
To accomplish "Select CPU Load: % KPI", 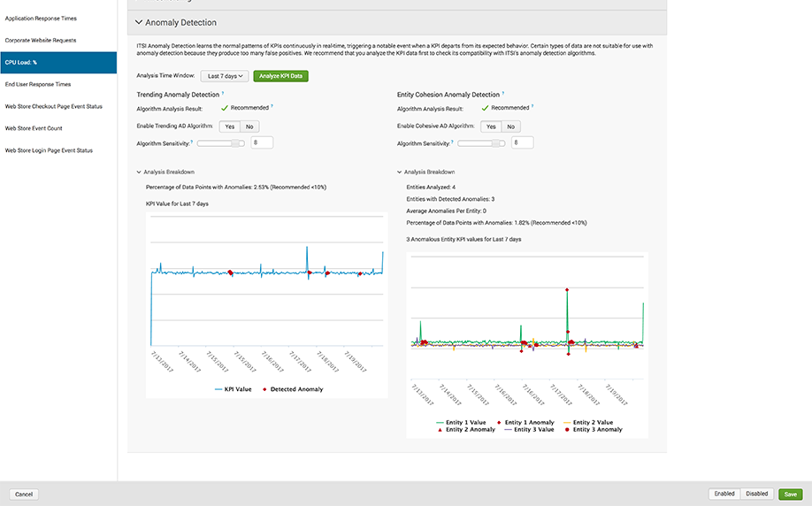I will pyautogui.click(x=58, y=62).
